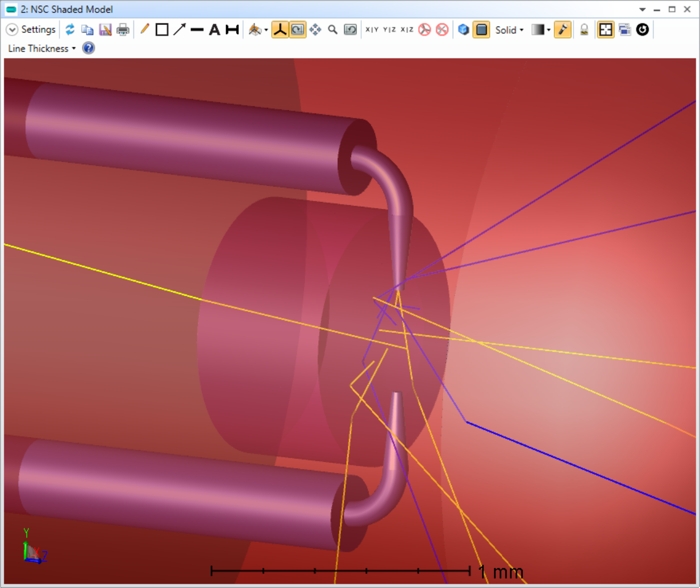Viewport: 700px width, 588px height.
Task: Open the camera view orientation dropdown
Action: pyautogui.click(x=258, y=30)
